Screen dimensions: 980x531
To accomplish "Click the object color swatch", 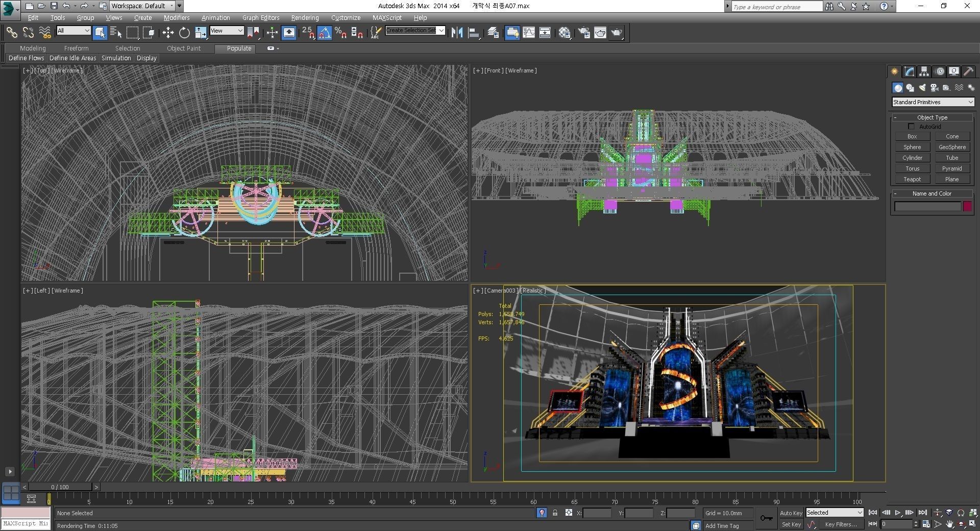I will [x=967, y=206].
